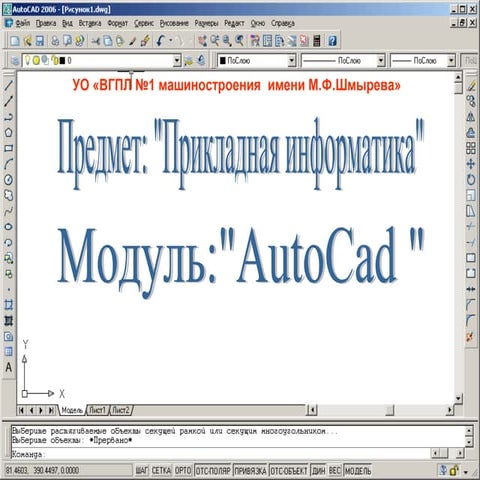Screen dimensions: 480x480
Task: Select the Ellipse drawing tool
Action: (x=9, y=227)
